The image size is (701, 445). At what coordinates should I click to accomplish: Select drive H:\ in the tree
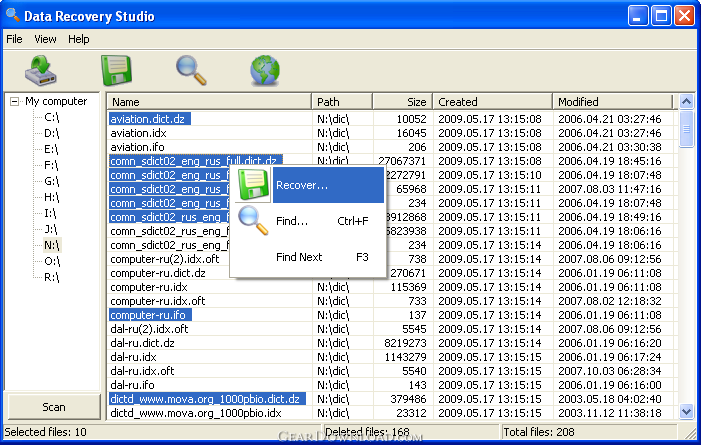point(51,197)
